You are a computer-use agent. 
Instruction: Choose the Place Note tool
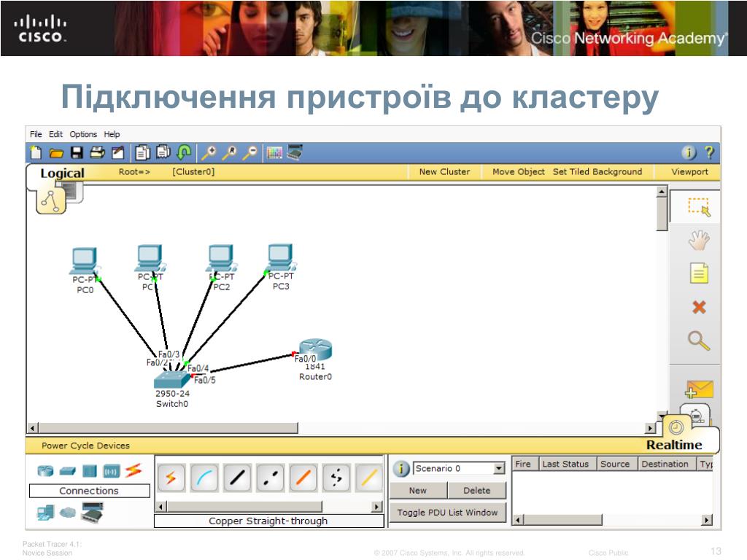[x=699, y=273]
